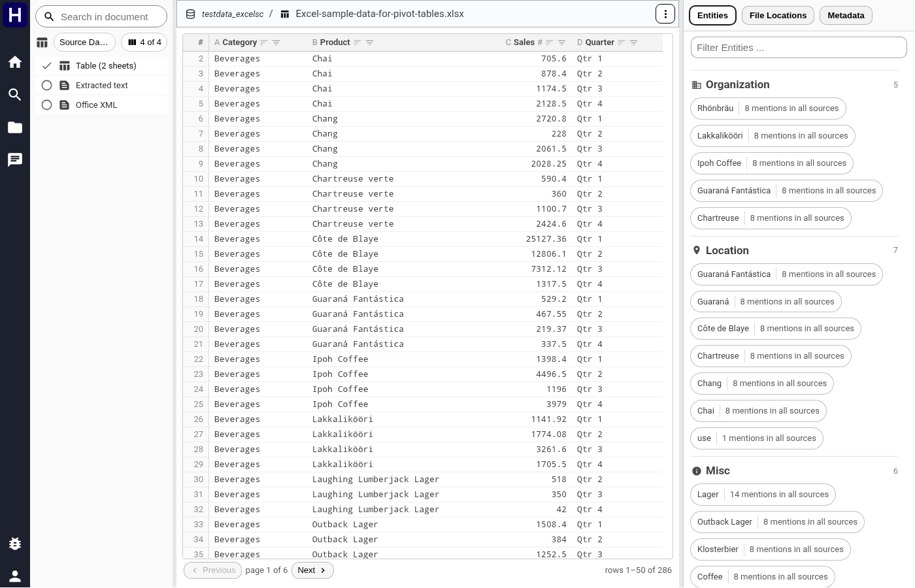Click the Previous page button

tap(212, 570)
